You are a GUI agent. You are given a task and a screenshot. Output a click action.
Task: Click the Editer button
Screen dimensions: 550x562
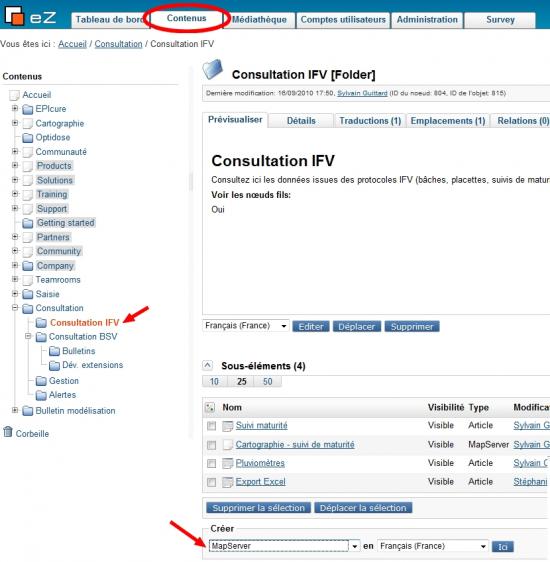pos(311,327)
